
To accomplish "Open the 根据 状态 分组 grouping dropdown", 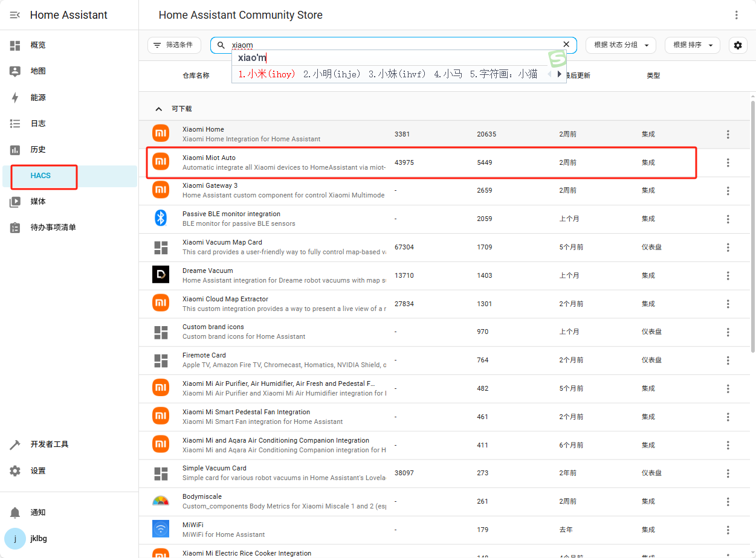I will click(x=621, y=45).
